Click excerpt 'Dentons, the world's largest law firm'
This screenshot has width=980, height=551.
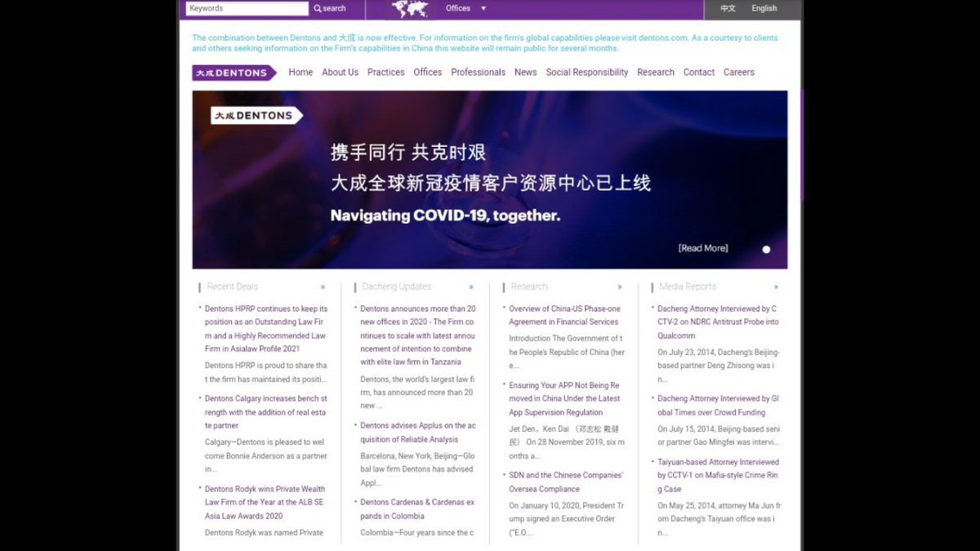click(417, 392)
